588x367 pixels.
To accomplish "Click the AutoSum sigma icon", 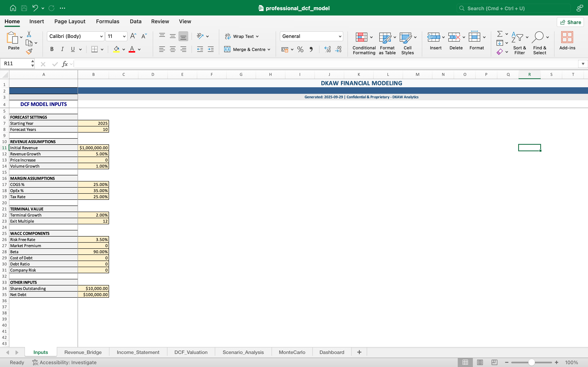I will pyautogui.click(x=500, y=34).
